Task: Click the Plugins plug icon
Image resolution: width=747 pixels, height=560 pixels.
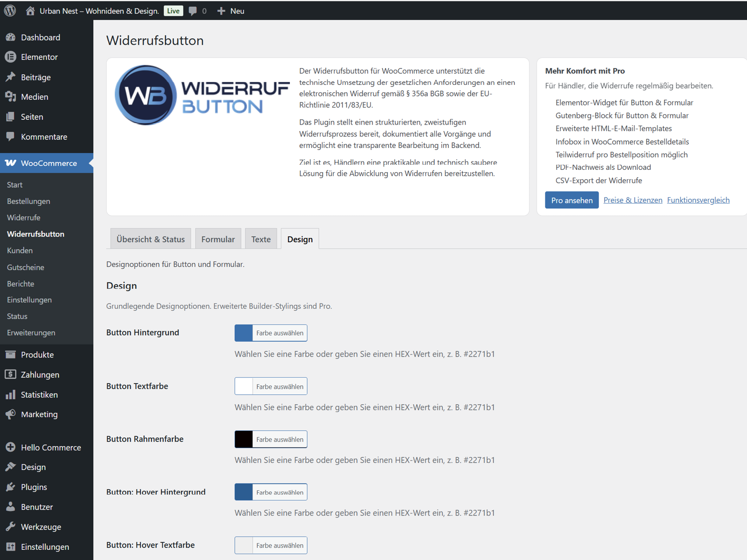Action: point(10,487)
